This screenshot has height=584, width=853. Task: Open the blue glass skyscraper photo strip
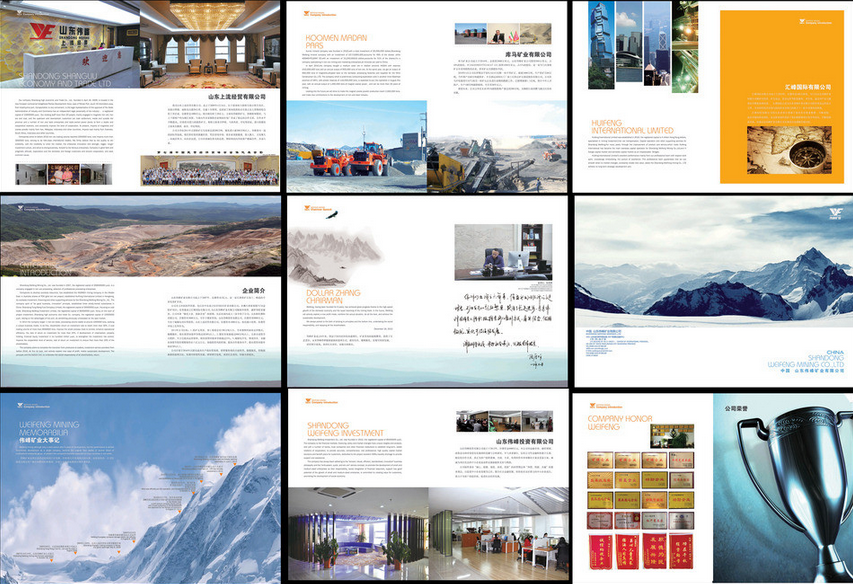pos(601,45)
